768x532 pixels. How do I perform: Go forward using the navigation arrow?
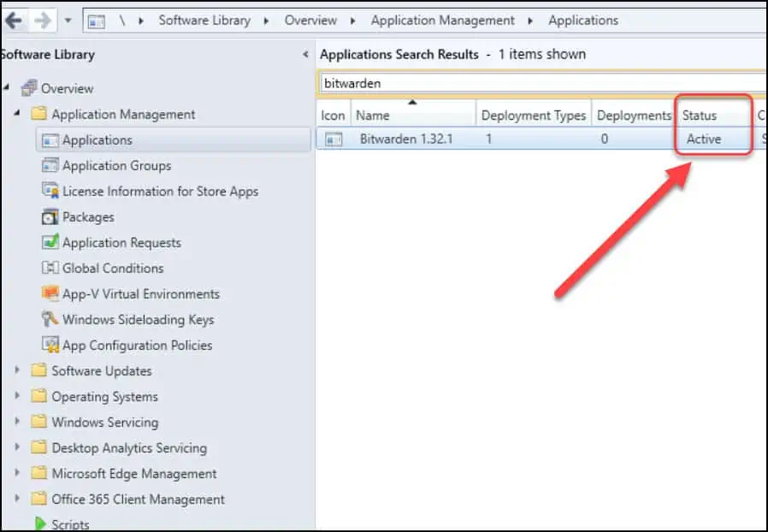pyautogui.click(x=43, y=21)
